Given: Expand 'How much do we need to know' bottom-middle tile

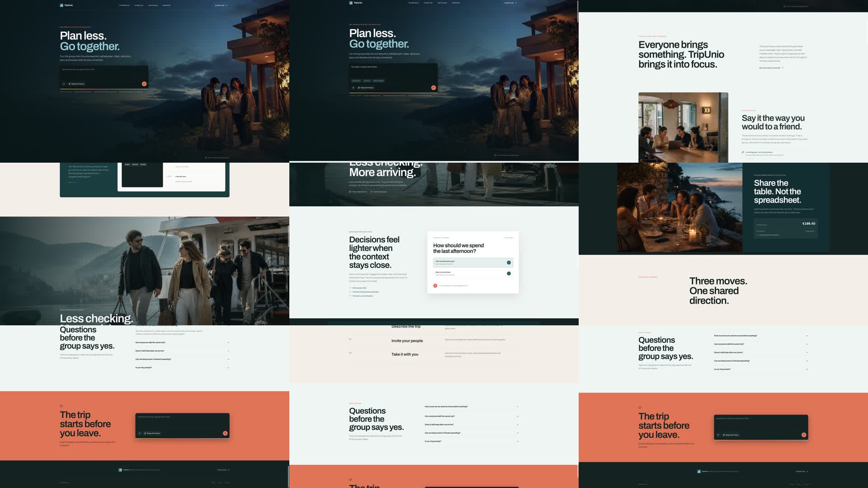Looking at the screenshot, I should pyautogui.click(x=472, y=407).
